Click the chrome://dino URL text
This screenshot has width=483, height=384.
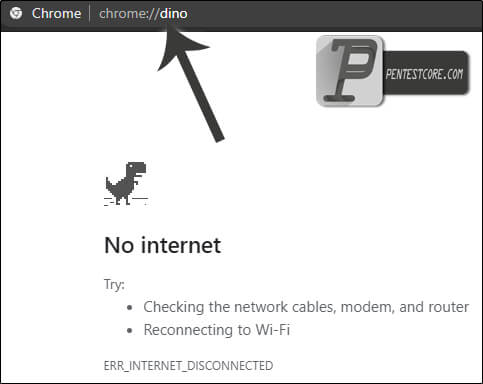(143, 14)
